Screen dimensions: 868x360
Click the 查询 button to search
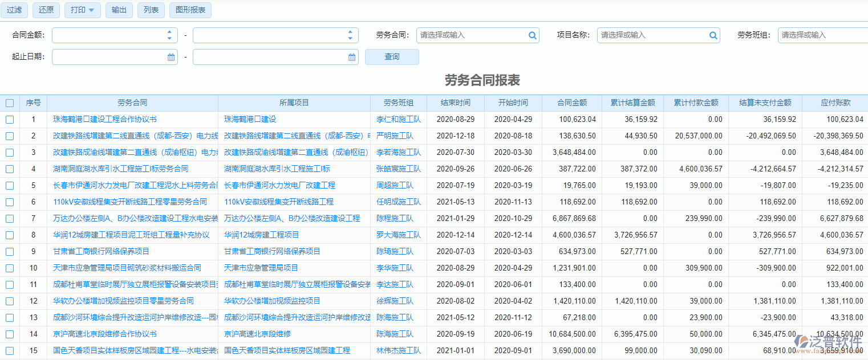click(392, 57)
